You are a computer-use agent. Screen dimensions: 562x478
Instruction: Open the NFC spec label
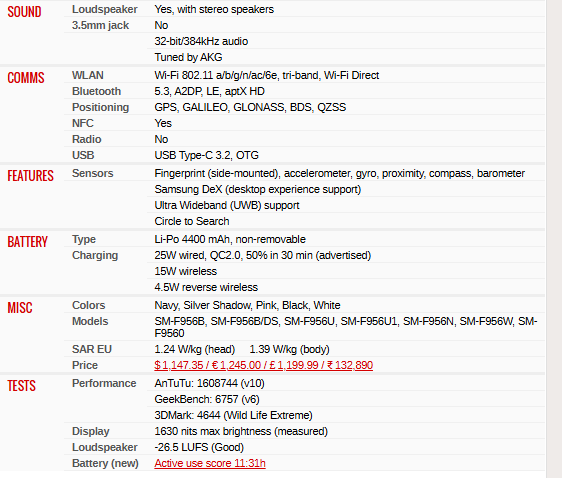coord(83,123)
